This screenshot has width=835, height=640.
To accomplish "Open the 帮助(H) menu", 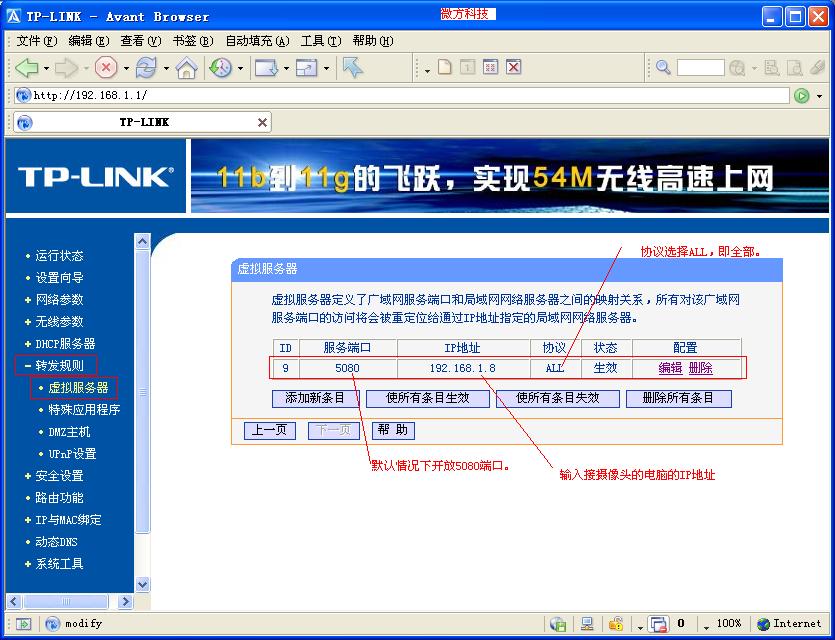I will 373,41.
